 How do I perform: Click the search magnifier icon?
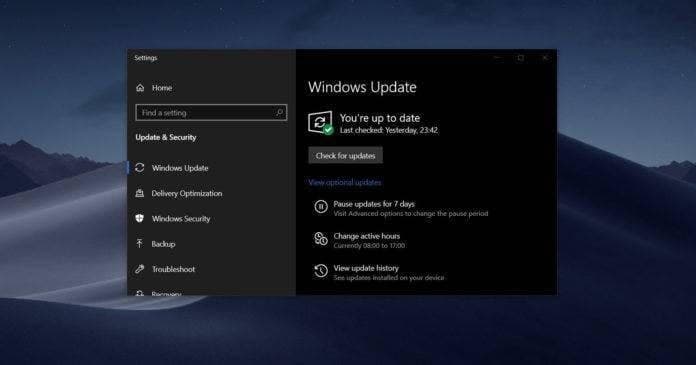tap(279, 113)
